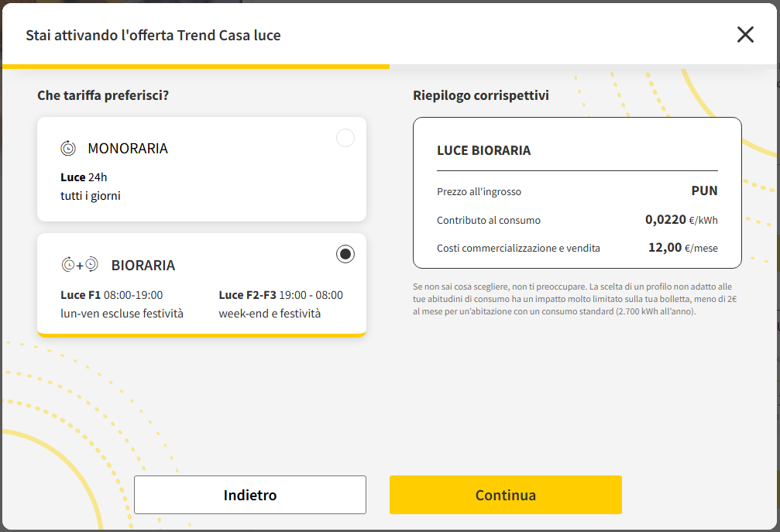Click the single clock icon beside MONORARIA
Image resolution: width=780 pixels, height=532 pixels.
(x=68, y=149)
